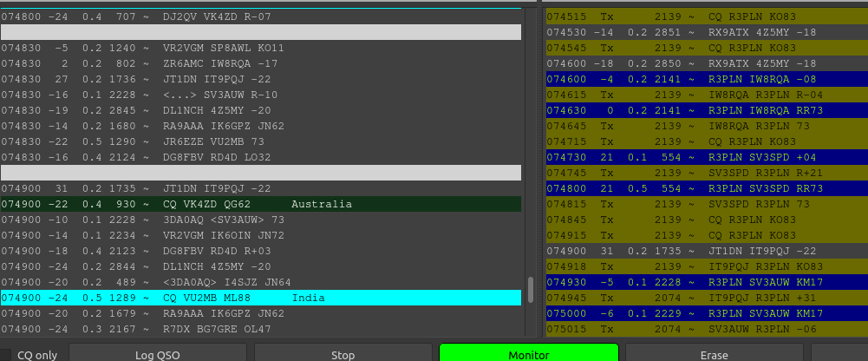Select the 074915 Tx CQ R3PLN KO83 row
This screenshot has height=361, width=868.
(x=707, y=235)
